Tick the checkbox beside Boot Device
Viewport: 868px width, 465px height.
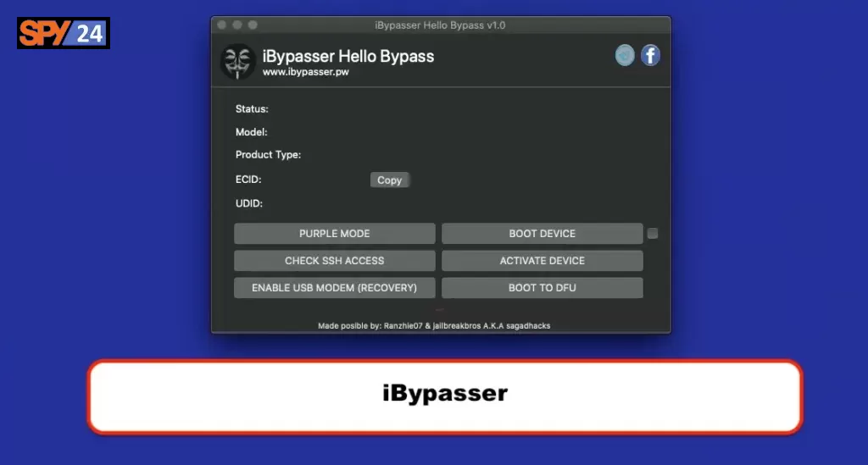(653, 233)
